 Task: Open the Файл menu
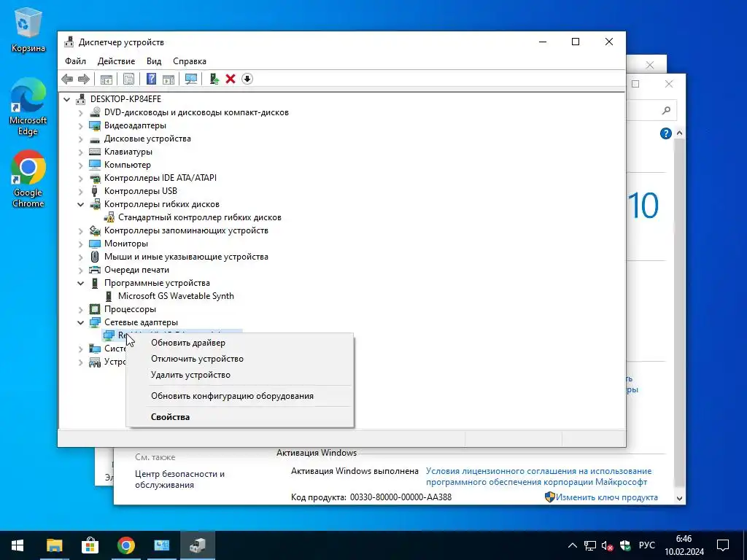click(x=75, y=61)
